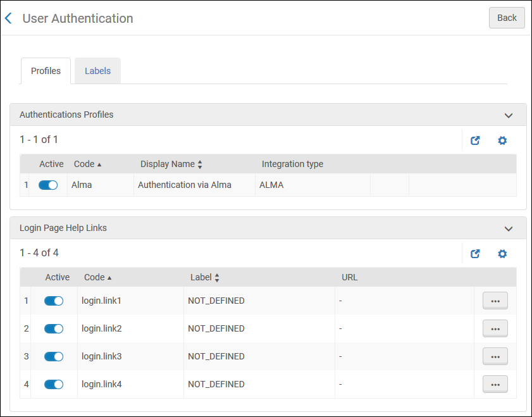Click the back arrow beside User Authentication

click(x=8, y=18)
